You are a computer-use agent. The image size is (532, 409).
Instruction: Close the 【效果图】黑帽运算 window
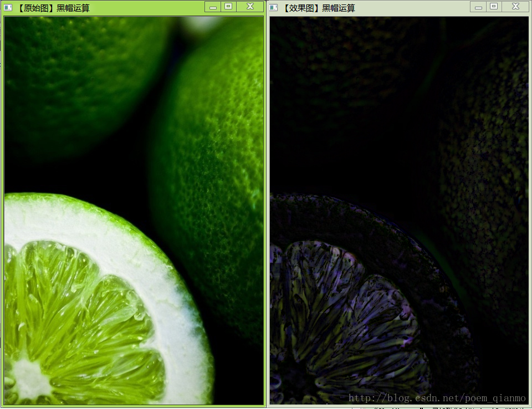(x=516, y=7)
